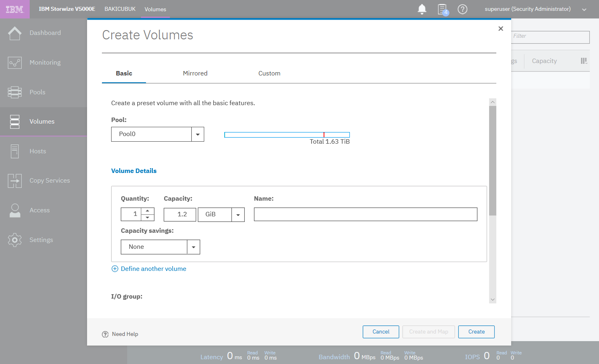Viewport: 599px width, 364px height.
Task: Expand the superuser account menu chevron
Action: coord(584,10)
